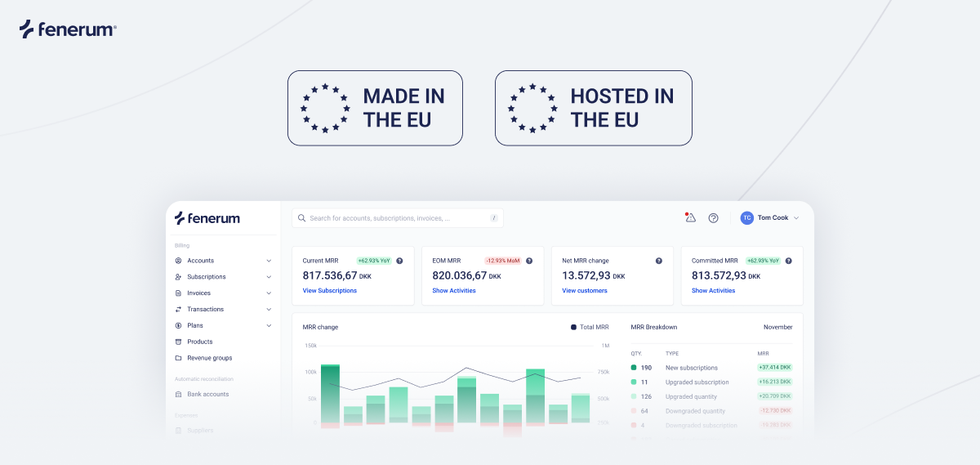980x465 pixels.
Task: Click the November month label
Action: 778,327
